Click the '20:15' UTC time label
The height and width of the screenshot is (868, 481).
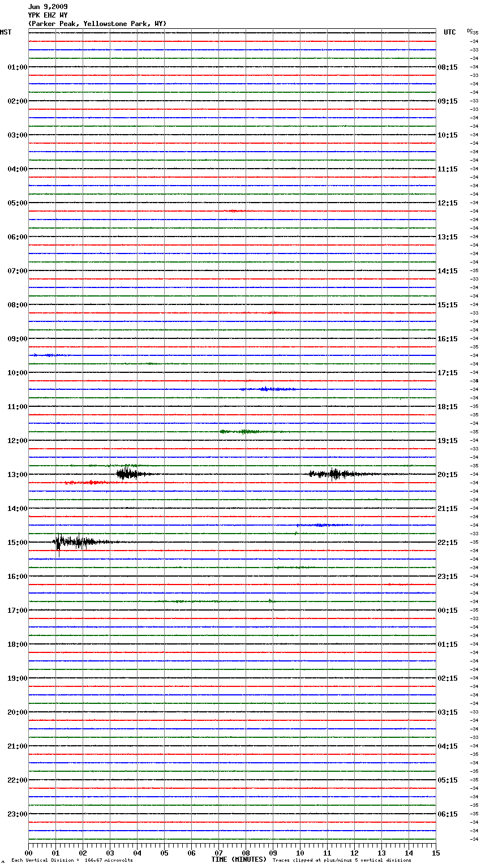[x=448, y=475]
